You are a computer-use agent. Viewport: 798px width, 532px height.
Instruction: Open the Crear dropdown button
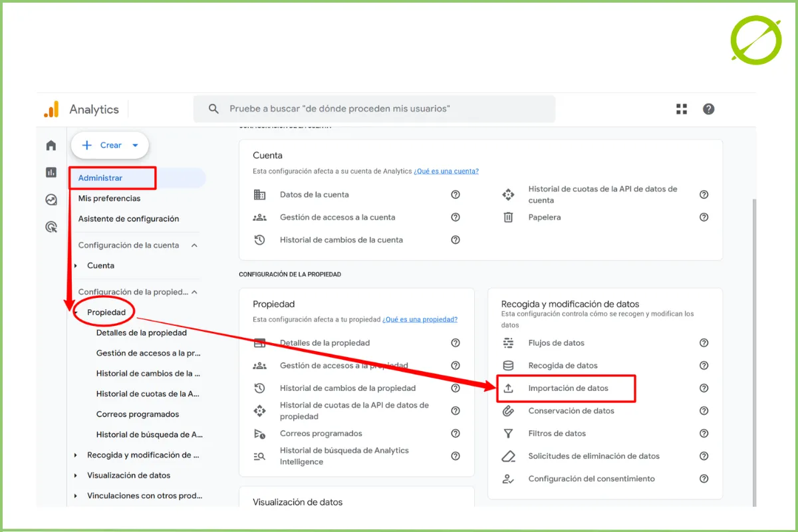pos(110,145)
